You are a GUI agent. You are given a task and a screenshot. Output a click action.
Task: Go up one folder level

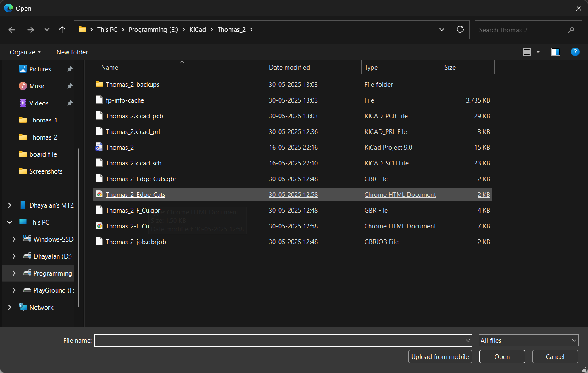[x=62, y=30]
